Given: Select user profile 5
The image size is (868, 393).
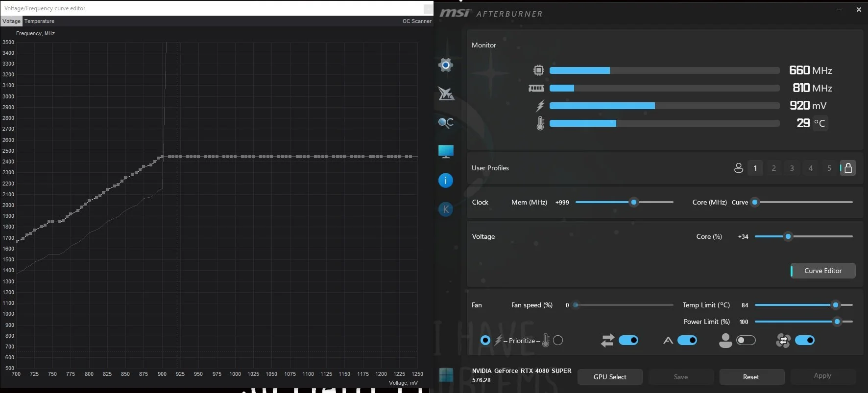Looking at the screenshot, I should [x=829, y=168].
